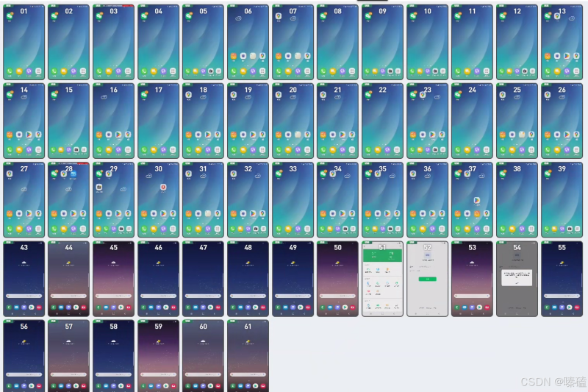Select device 33 thumbnail

(293, 199)
